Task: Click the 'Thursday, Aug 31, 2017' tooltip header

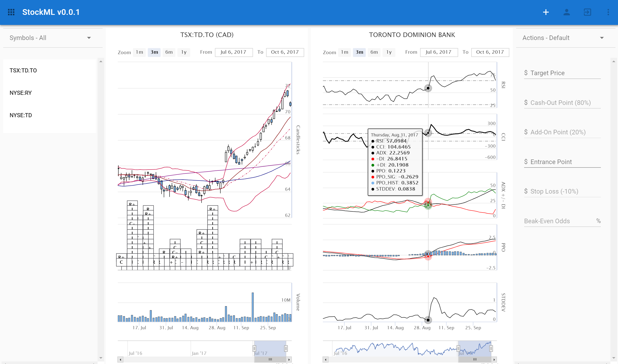Action: pos(394,135)
